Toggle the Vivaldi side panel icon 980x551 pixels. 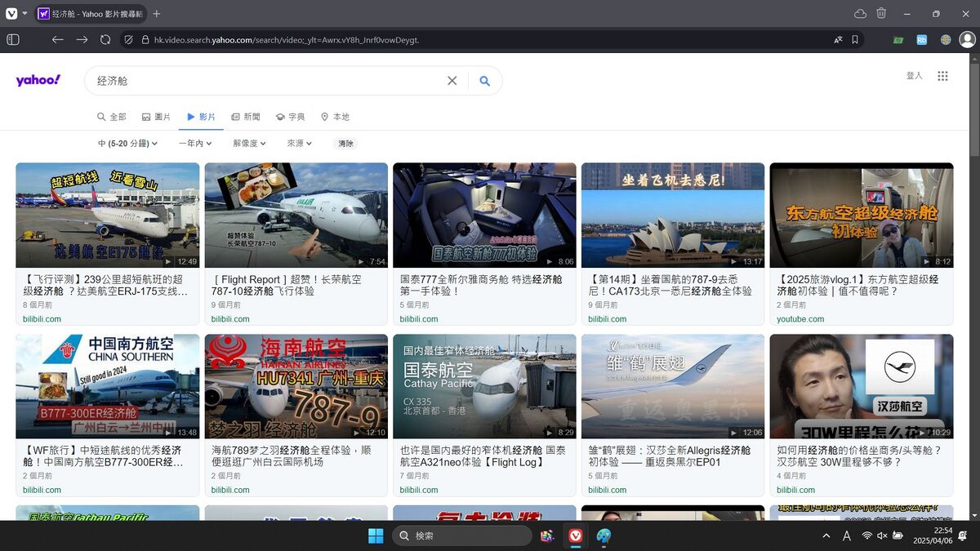tap(13, 39)
